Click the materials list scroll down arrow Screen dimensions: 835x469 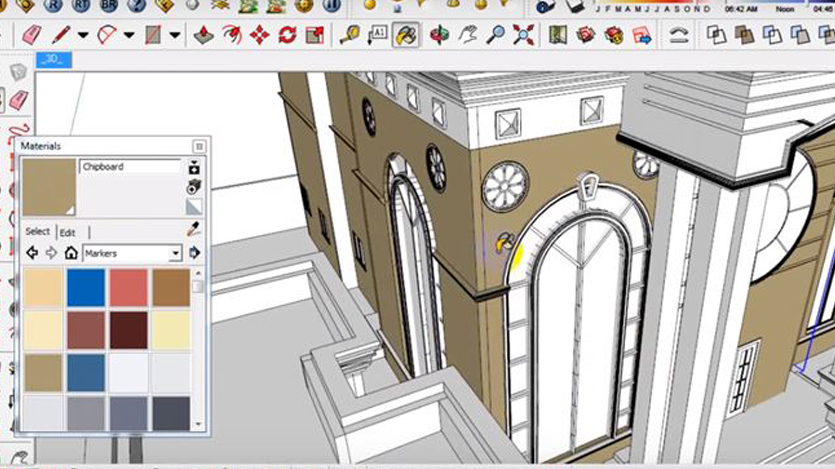[x=198, y=424]
